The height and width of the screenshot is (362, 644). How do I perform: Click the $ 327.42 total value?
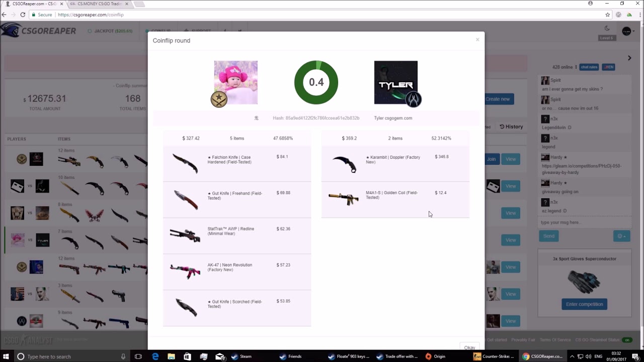tap(191, 138)
